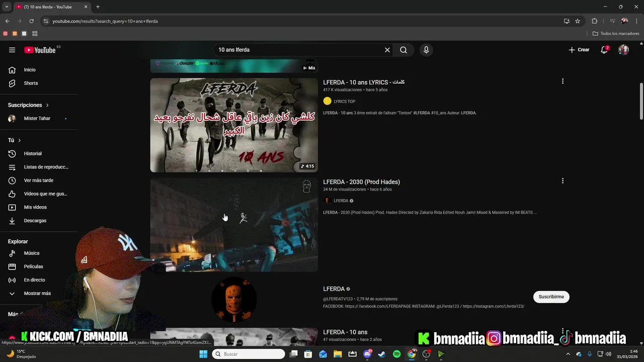Screen dimensions: 644x362
Task: Bookmark this page with star icon
Action: click(578, 21)
